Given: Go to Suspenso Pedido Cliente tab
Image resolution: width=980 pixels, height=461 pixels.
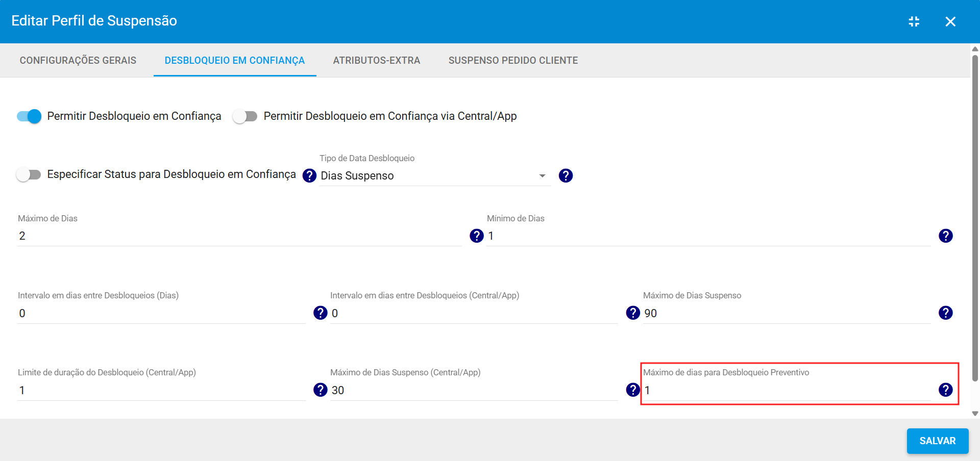Looking at the screenshot, I should [513, 60].
